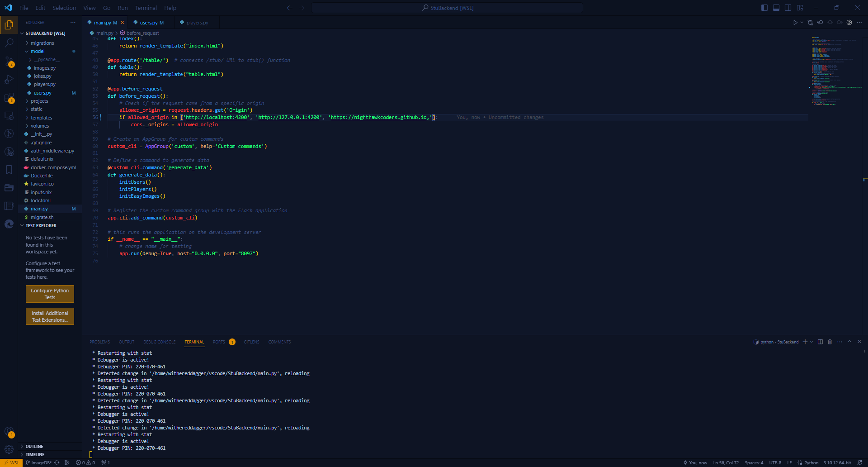Toggle file blame icon in editor toolbar
This screenshot has height=467, width=868.
tap(849, 23)
